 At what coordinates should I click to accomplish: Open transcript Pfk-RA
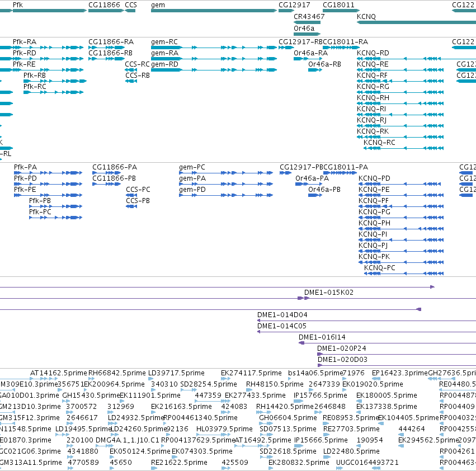(25, 41)
